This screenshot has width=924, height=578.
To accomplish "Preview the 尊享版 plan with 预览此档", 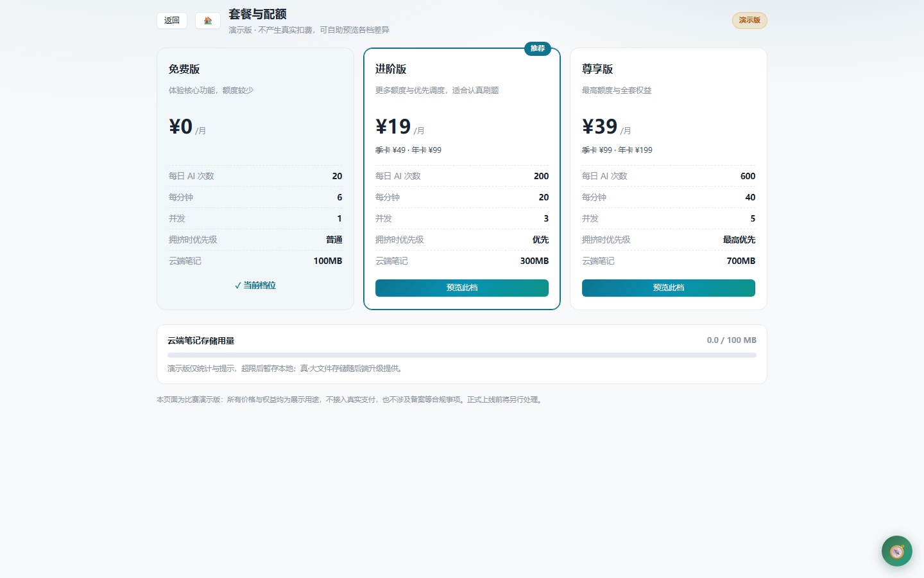I will pos(669,288).
